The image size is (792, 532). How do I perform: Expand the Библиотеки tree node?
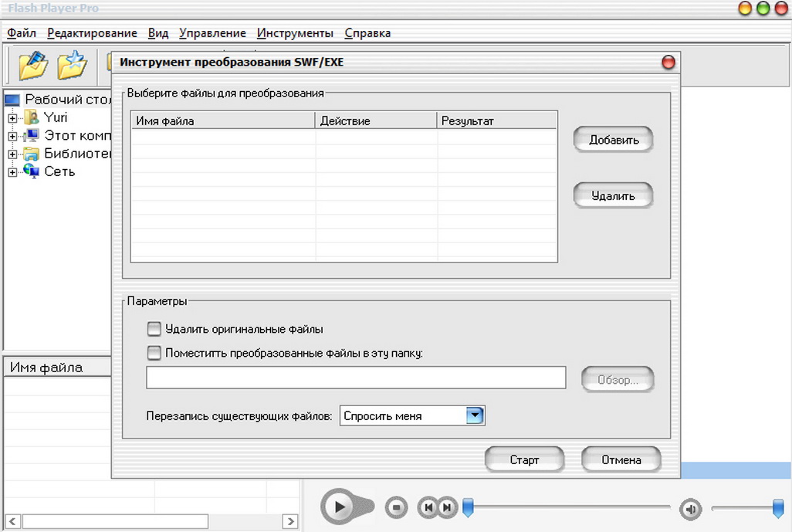pos(12,154)
